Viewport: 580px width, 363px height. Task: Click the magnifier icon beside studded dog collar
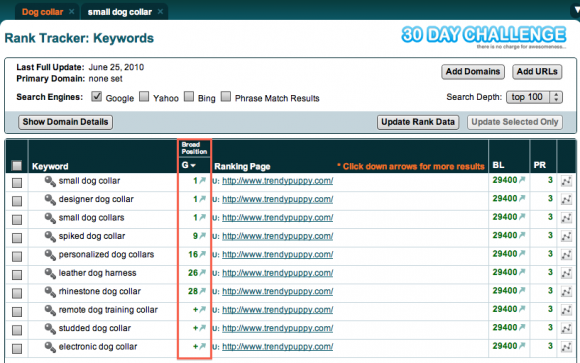[x=50, y=328]
